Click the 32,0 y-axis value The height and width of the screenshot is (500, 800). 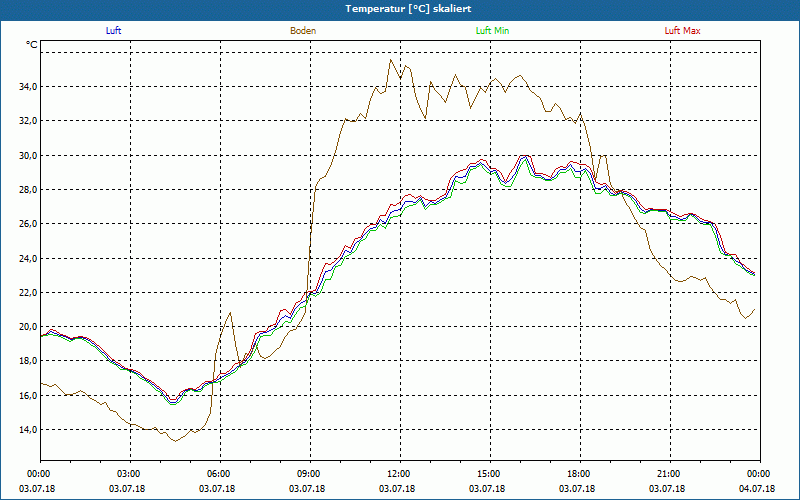click(x=28, y=121)
